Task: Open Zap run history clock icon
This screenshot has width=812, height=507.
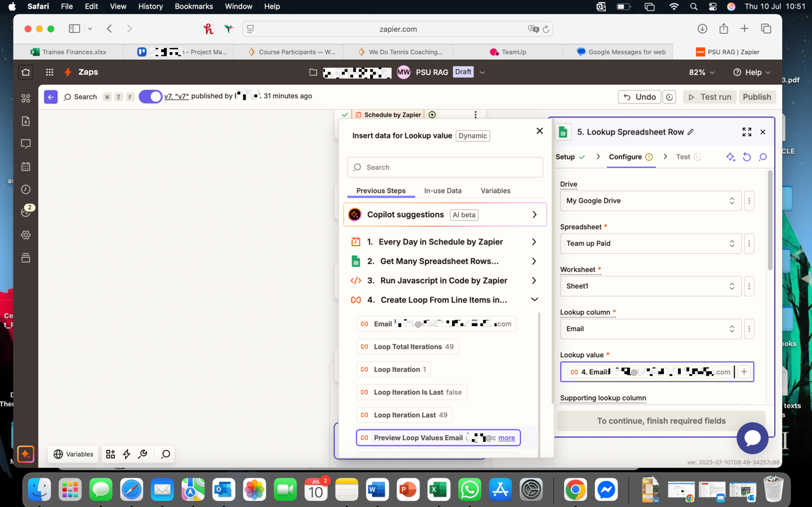Action: (26, 189)
